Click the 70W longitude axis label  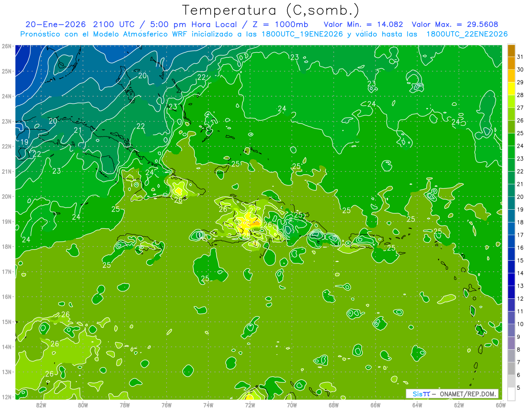point(292,405)
